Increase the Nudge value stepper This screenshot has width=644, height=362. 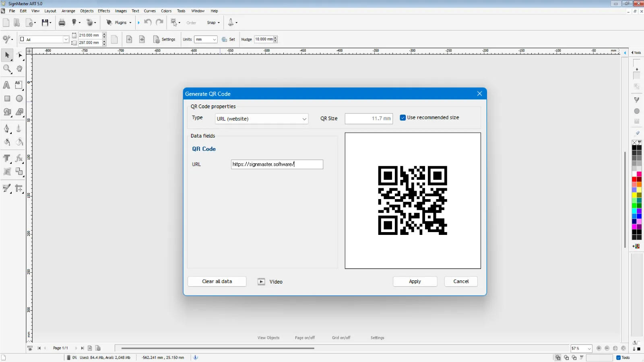[x=275, y=38]
